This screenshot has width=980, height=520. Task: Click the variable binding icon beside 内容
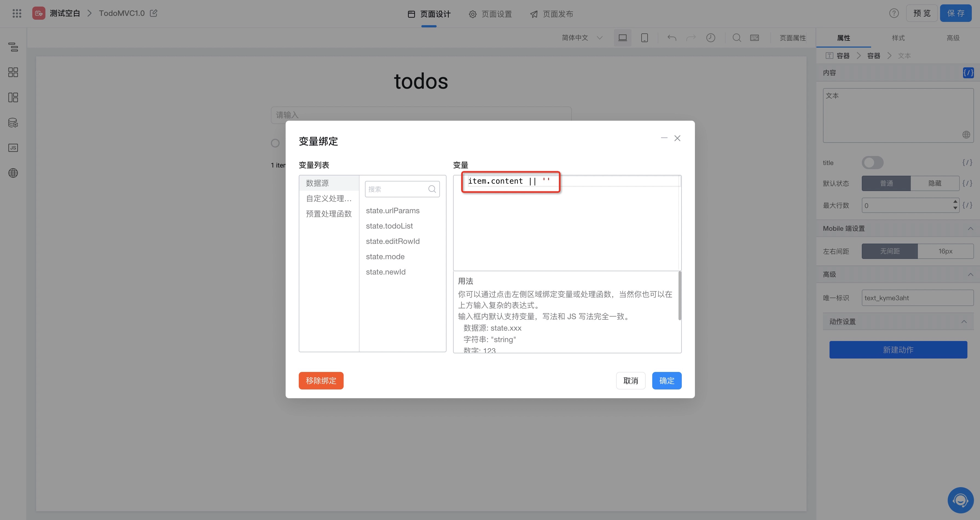(968, 72)
